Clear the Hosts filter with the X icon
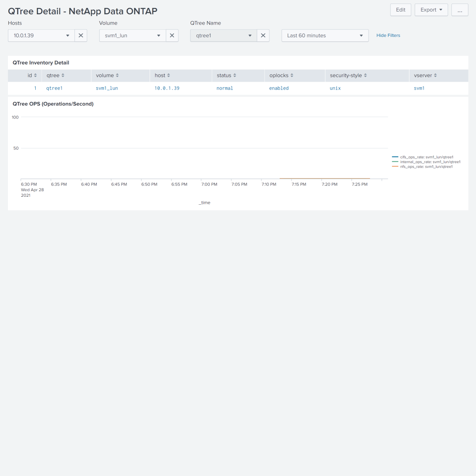 [x=81, y=35]
